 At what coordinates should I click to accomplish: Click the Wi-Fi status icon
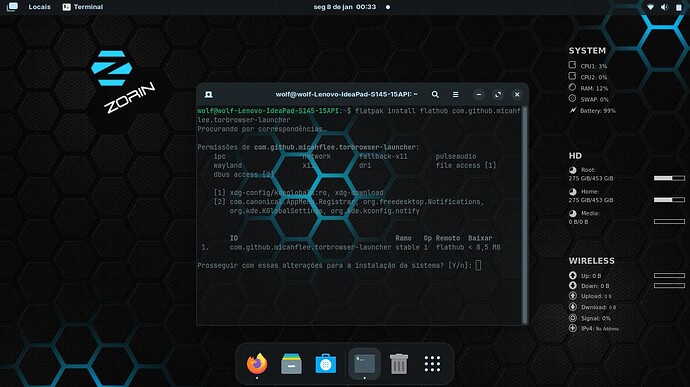point(650,7)
